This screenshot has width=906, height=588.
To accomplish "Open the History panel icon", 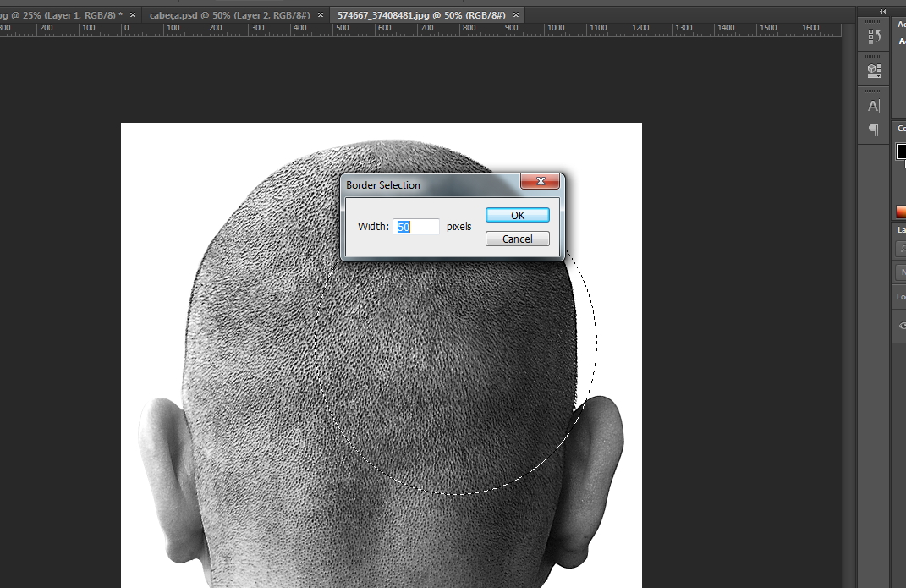I will (874, 37).
